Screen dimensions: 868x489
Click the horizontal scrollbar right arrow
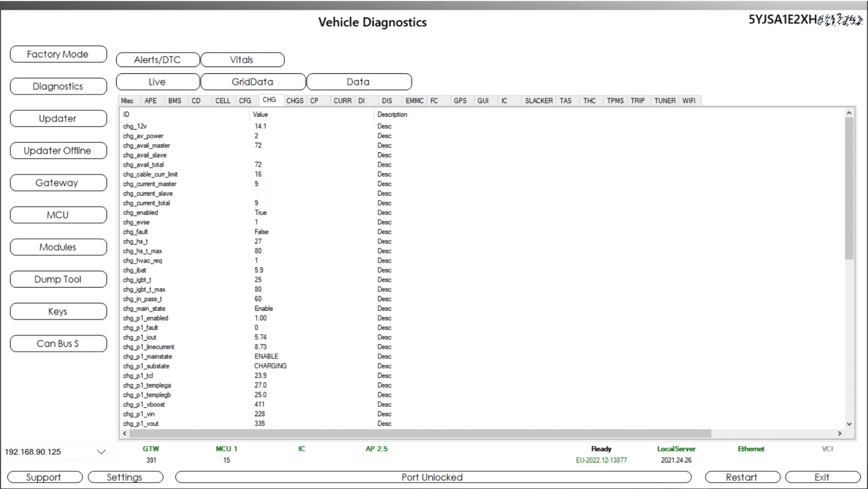click(840, 434)
